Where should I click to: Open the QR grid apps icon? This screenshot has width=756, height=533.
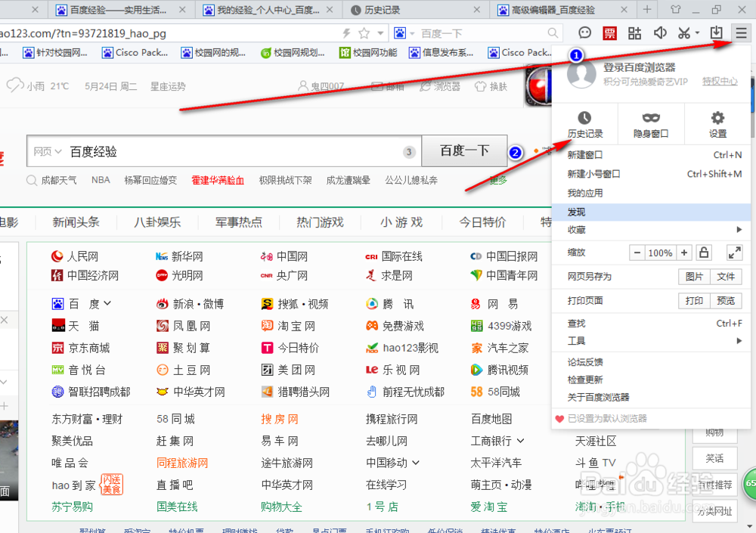tap(634, 33)
